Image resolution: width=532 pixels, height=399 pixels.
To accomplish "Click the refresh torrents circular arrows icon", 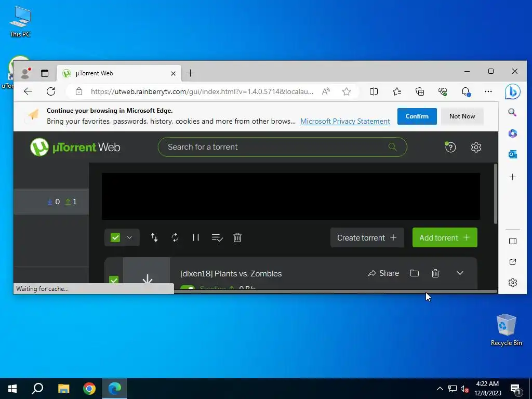I will tap(175, 237).
